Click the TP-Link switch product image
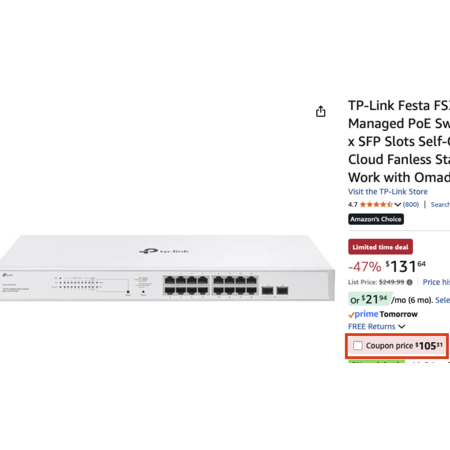The height and width of the screenshot is (450, 450). (167, 268)
